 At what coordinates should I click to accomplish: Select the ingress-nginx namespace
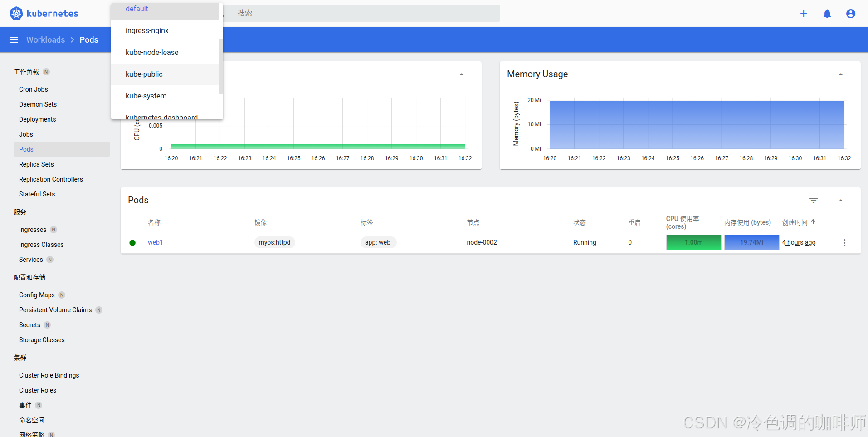(166, 31)
